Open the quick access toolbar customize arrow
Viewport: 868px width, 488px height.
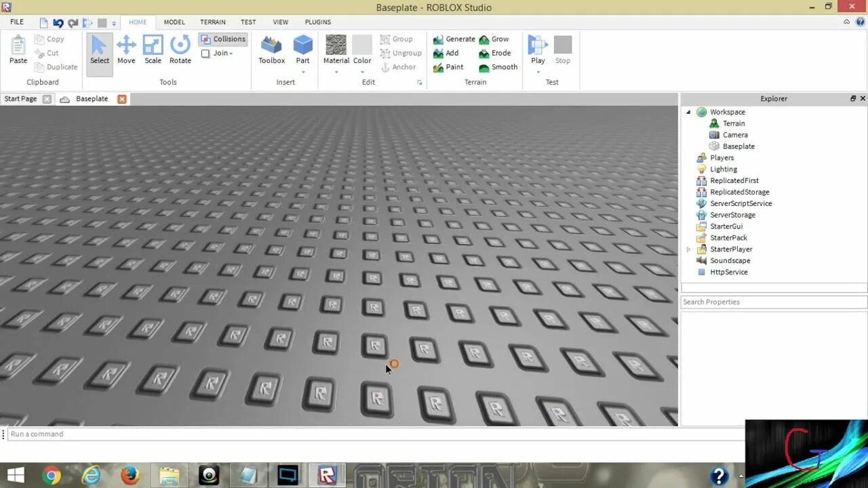(x=114, y=24)
